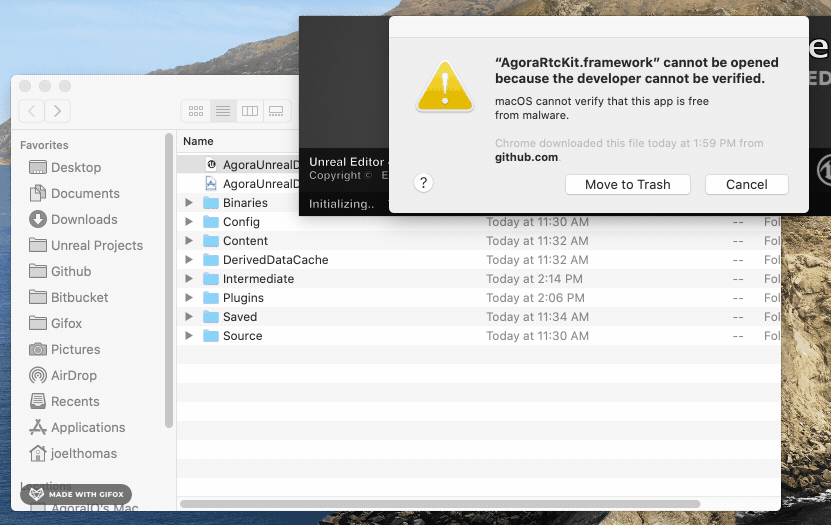
Task: Click the Favorites sidebar heading
Action: (x=44, y=145)
